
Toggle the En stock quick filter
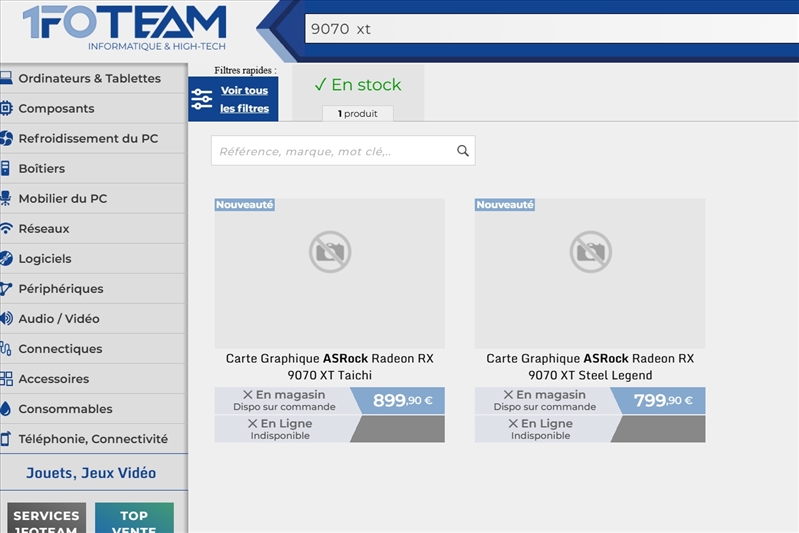click(x=358, y=85)
